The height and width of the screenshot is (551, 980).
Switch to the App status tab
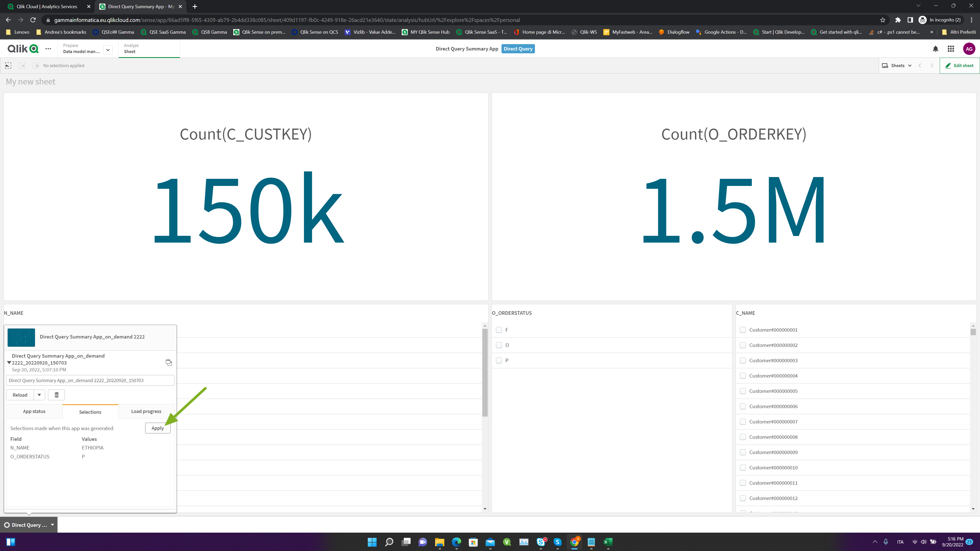point(34,411)
